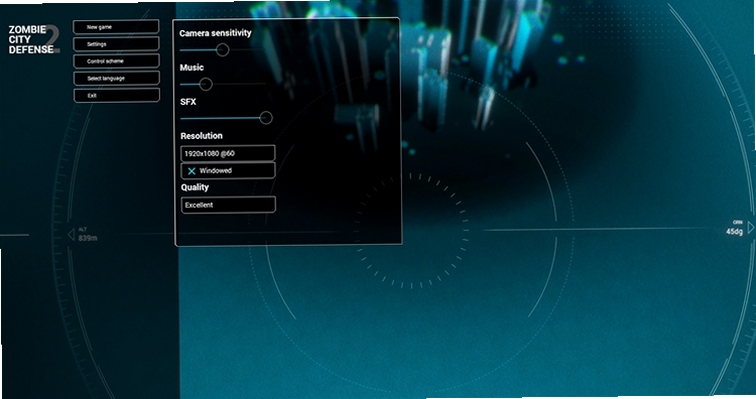The image size is (756, 399).
Task: Expand the Excellent quality dropdown
Action: (228, 205)
